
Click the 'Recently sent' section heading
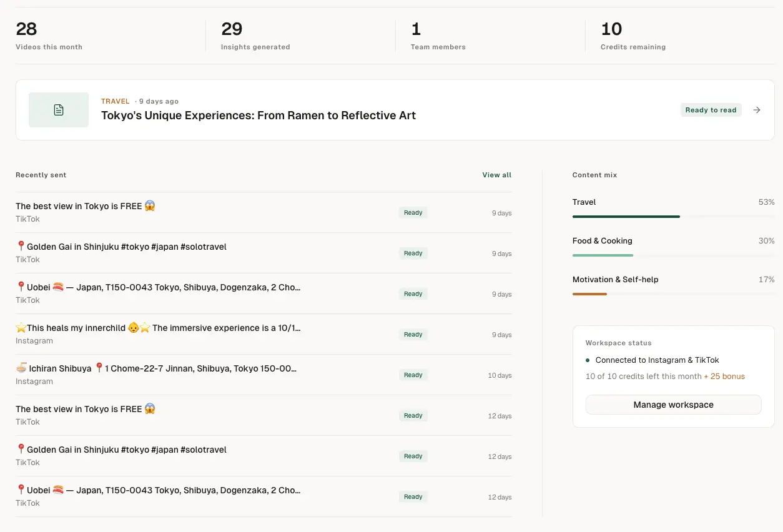[x=41, y=175]
